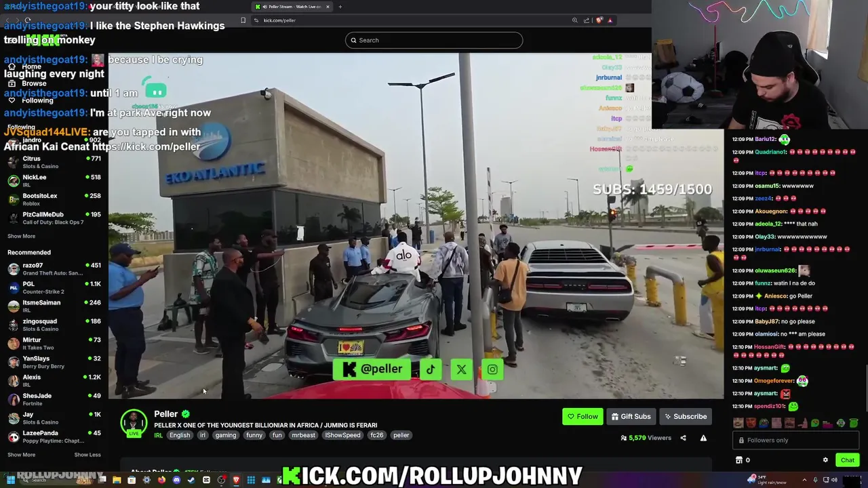Image resolution: width=868 pixels, height=488 pixels.
Task: Open Citrus channel in Following list
Action: click(54, 162)
